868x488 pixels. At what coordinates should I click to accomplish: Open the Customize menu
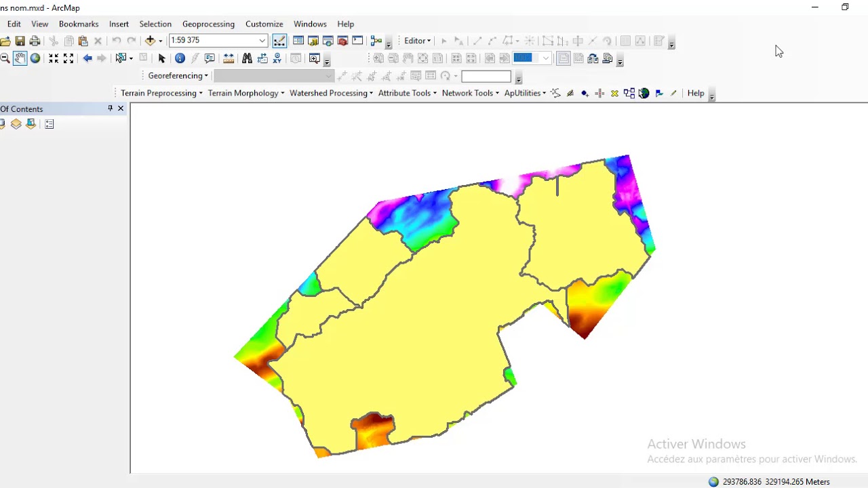point(264,24)
